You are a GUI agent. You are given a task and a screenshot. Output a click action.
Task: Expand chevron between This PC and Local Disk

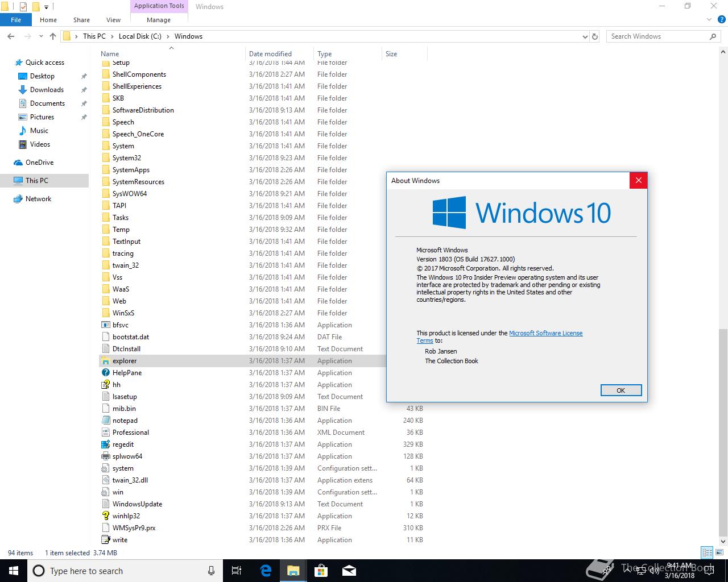[112, 36]
